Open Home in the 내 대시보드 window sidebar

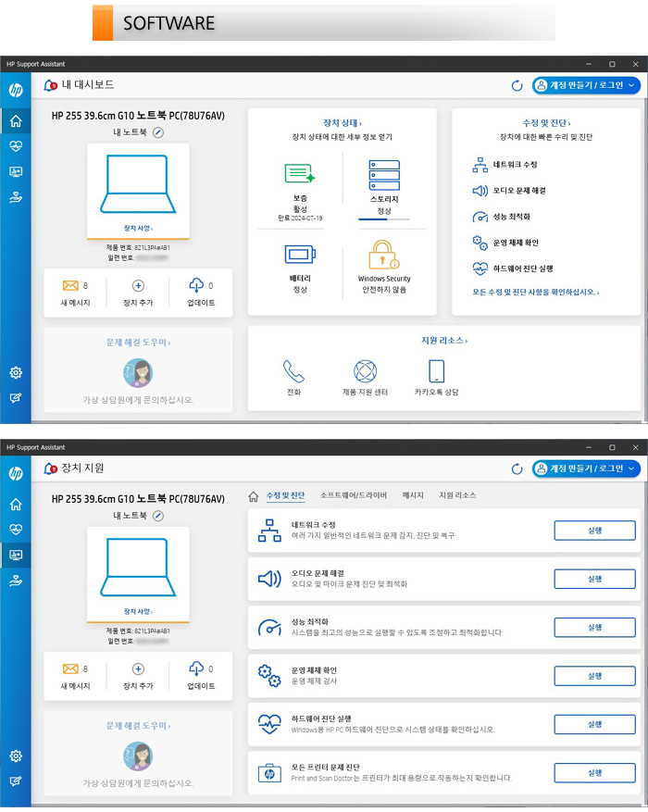pyautogui.click(x=16, y=121)
